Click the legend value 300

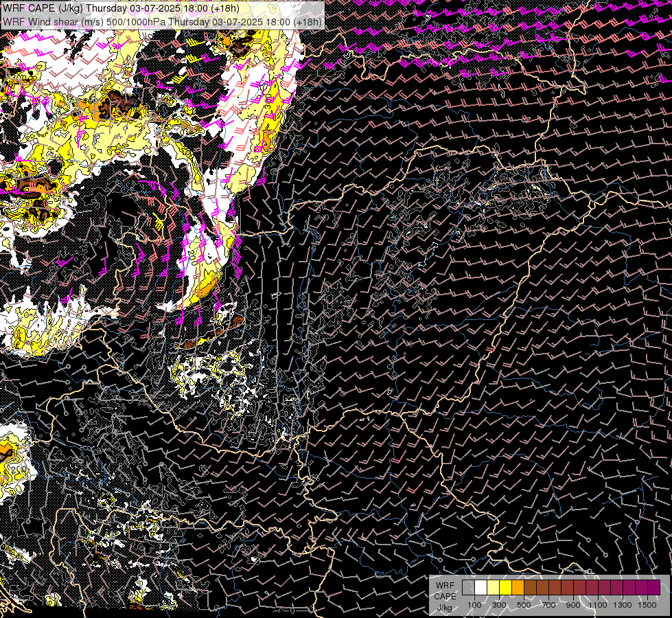tap(499, 605)
